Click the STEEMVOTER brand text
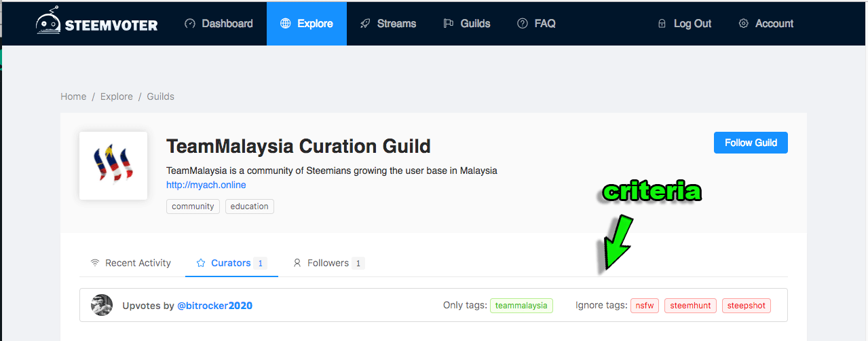The width and height of the screenshot is (868, 341). pos(111,26)
